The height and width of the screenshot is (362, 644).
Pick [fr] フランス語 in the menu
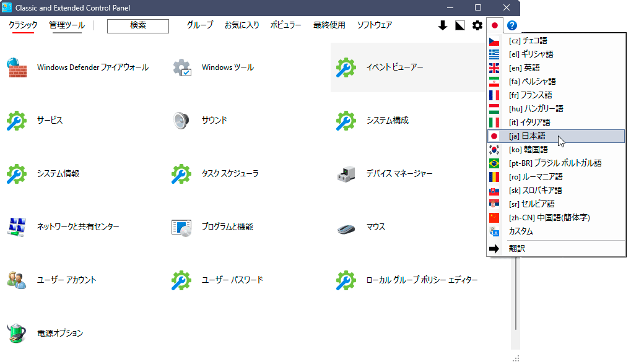(556, 95)
